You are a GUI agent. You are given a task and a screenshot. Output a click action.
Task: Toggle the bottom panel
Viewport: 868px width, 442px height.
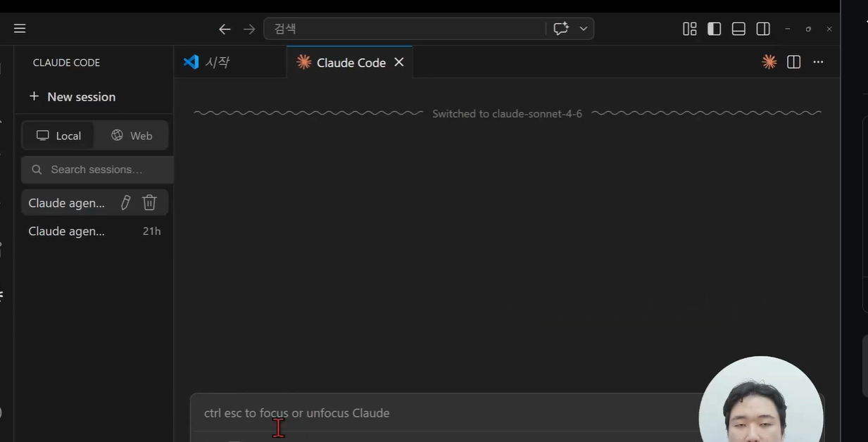(x=738, y=29)
